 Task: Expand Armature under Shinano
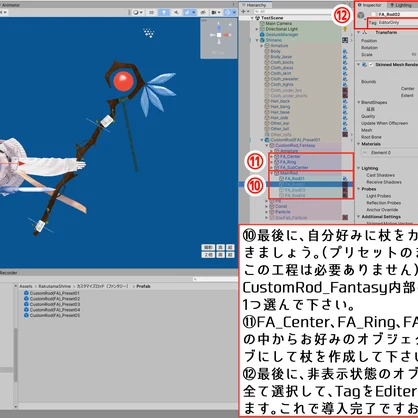pos(262,46)
